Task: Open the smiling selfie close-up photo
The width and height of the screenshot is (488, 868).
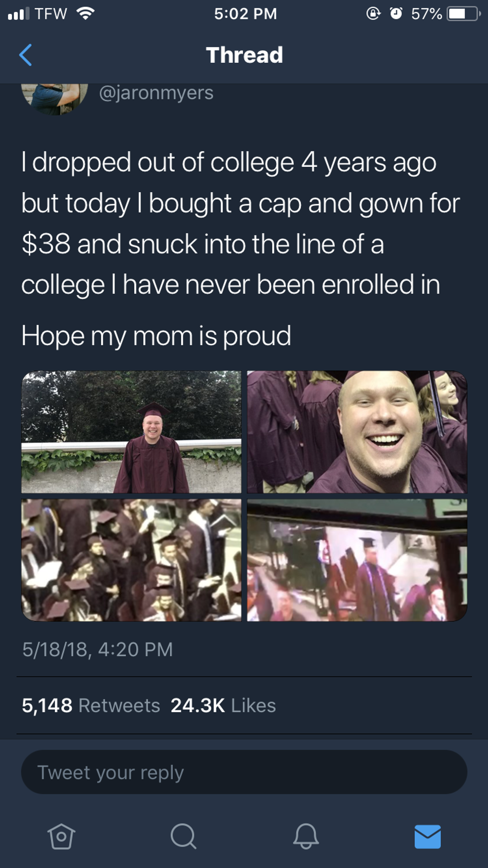Action: click(x=357, y=432)
